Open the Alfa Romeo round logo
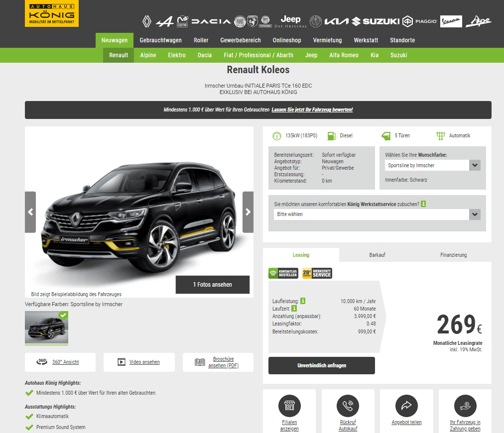The height and width of the screenshot is (433, 504). [x=315, y=21]
